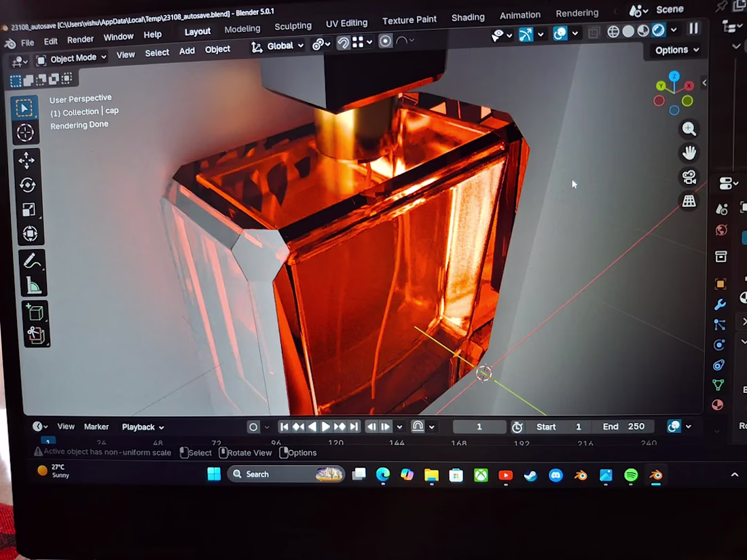
Task: Open the Object Data green triangle tab
Action: 718,385
